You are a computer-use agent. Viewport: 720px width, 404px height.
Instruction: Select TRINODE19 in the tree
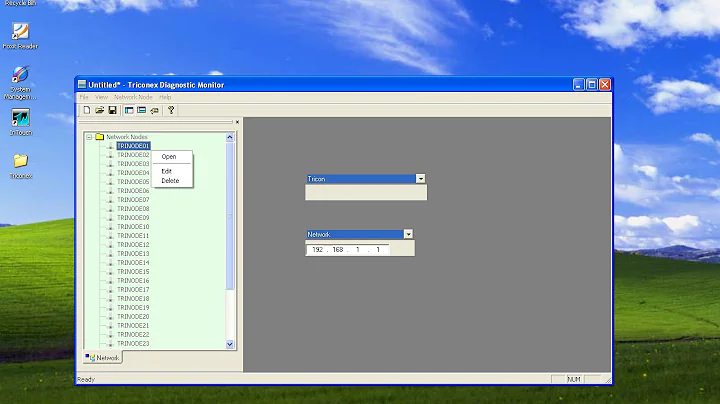133,308
